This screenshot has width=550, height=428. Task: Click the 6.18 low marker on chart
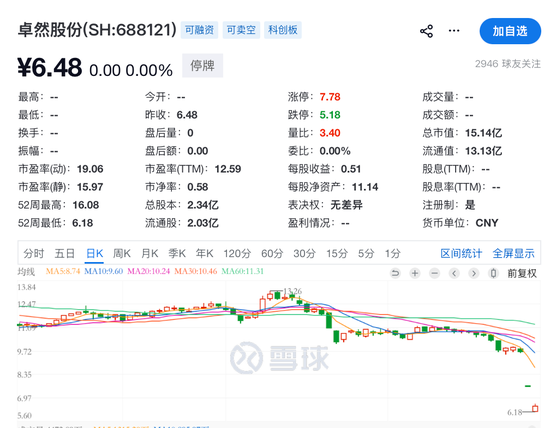(x=515, y=412)
